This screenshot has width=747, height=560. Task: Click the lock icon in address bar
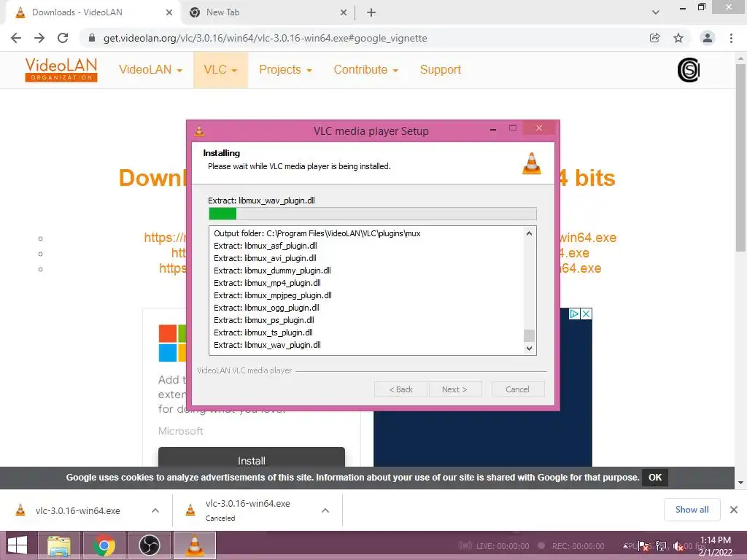pos(92,38)
